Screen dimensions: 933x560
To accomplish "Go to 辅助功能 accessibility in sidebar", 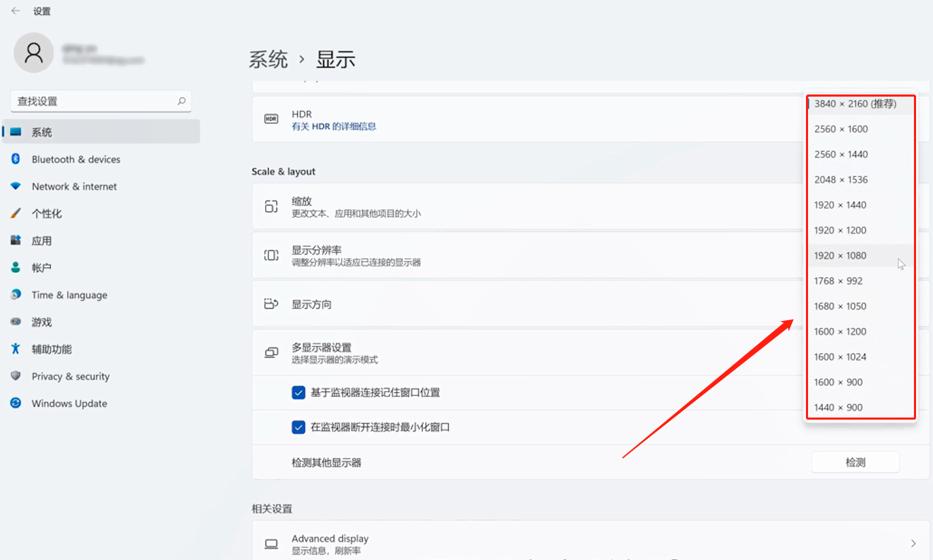I will [x=52, y=349].
